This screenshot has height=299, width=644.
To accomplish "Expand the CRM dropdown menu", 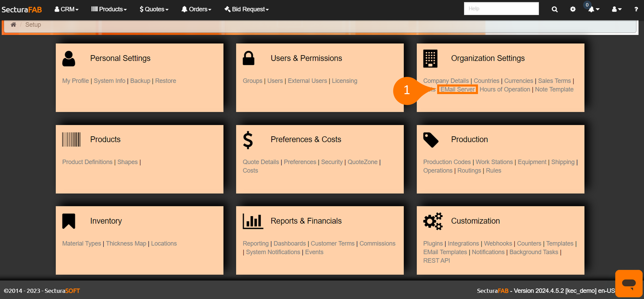I will (x=67, y=9).
